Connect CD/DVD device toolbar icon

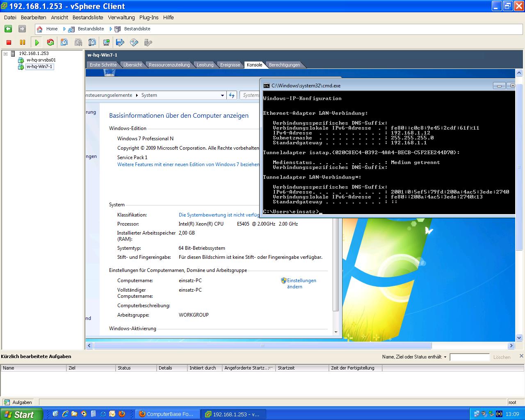point(134,42)
